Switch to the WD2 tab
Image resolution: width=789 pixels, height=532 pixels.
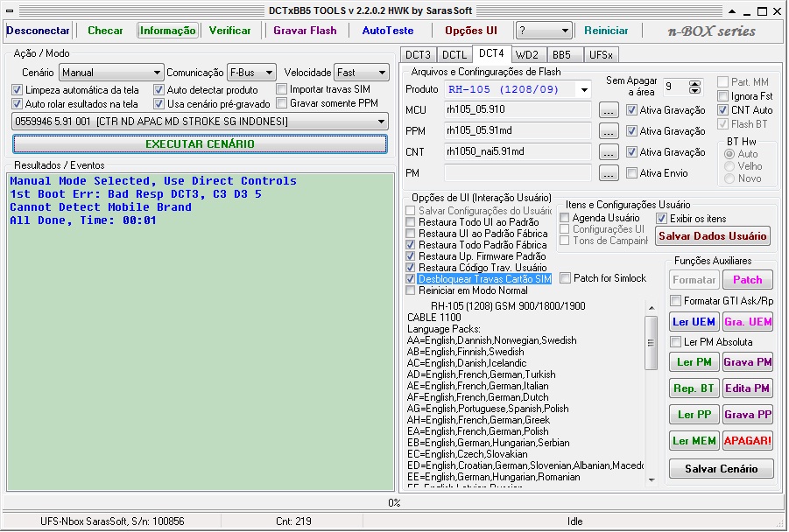point(527,55)
